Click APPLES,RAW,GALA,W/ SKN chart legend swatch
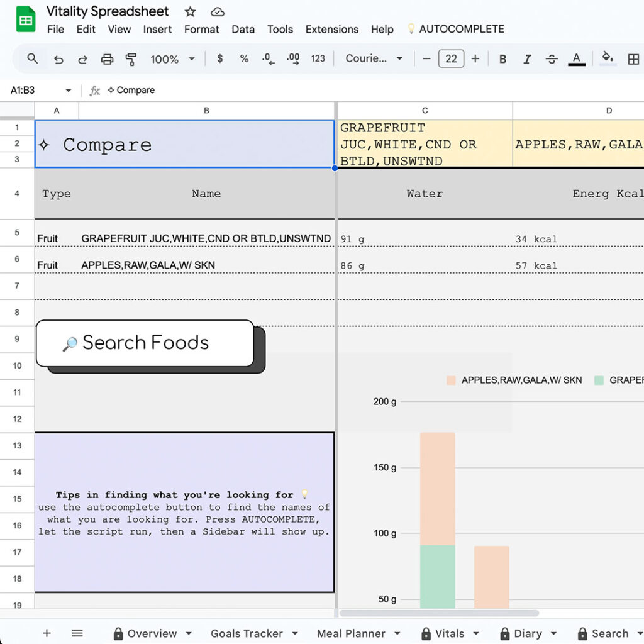The width and height of the screenshot is (644, 644). point(451,380)
